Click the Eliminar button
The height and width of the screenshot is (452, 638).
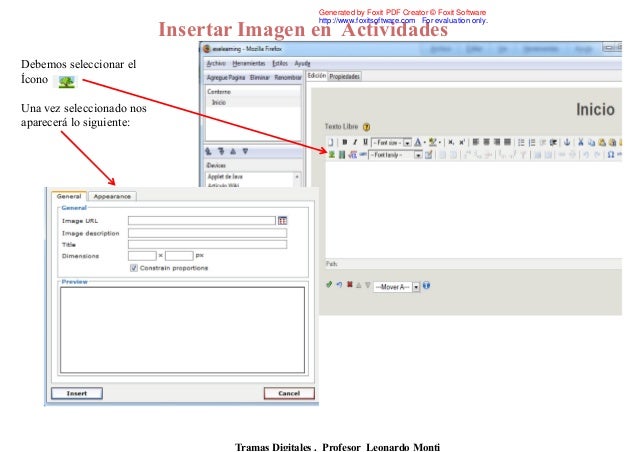[x=260, y=77]
